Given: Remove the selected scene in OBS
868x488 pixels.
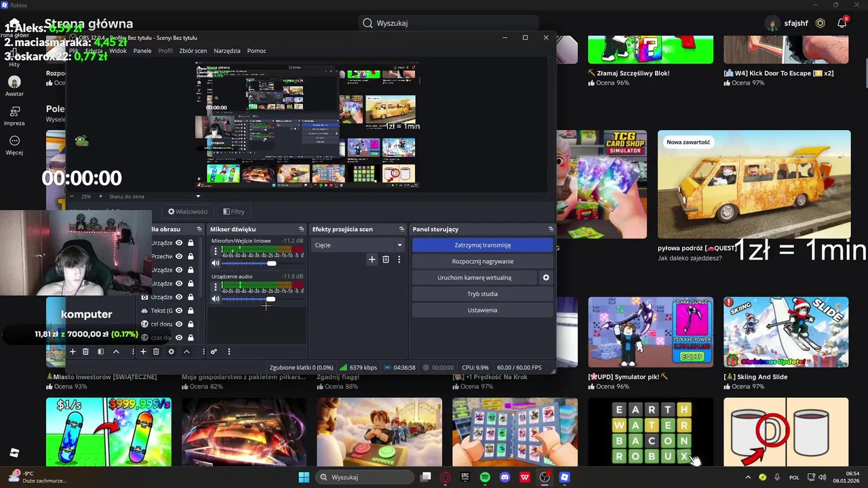Looking at the screenshot, I should pos(85,352).
